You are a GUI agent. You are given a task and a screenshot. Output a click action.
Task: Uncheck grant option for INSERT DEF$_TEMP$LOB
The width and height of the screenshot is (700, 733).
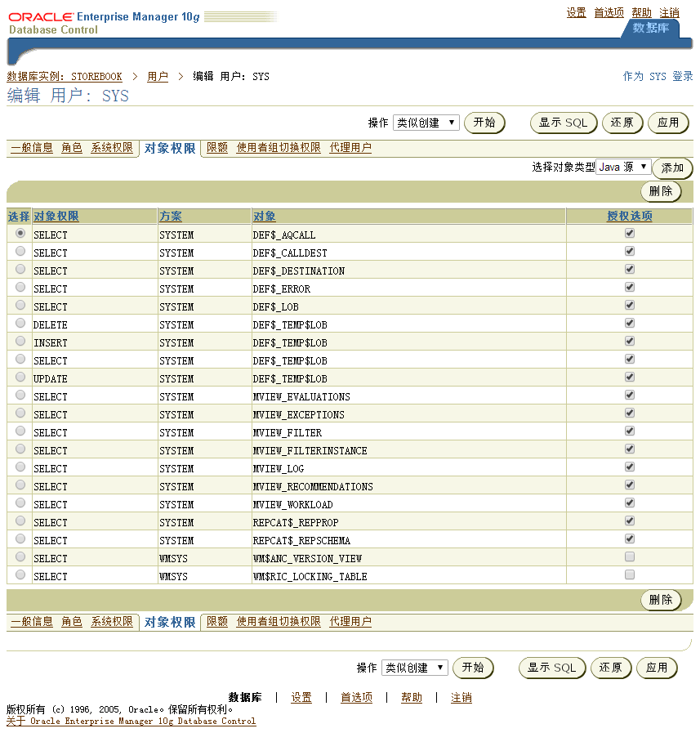coord(630,342)
